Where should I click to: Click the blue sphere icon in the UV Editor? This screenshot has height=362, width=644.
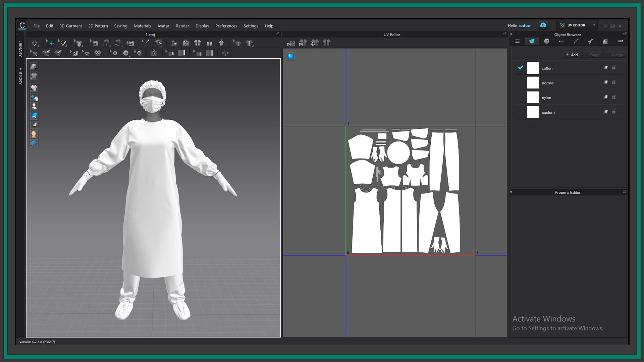[x=290, y=56]
